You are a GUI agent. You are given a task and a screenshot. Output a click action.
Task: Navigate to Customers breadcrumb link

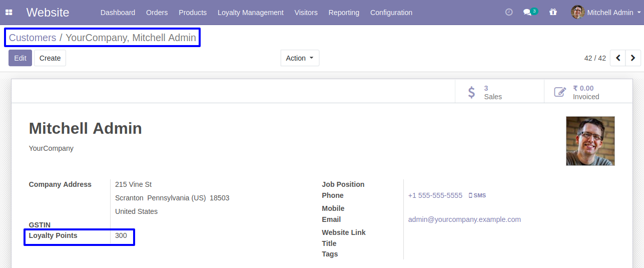coord(33,38)
